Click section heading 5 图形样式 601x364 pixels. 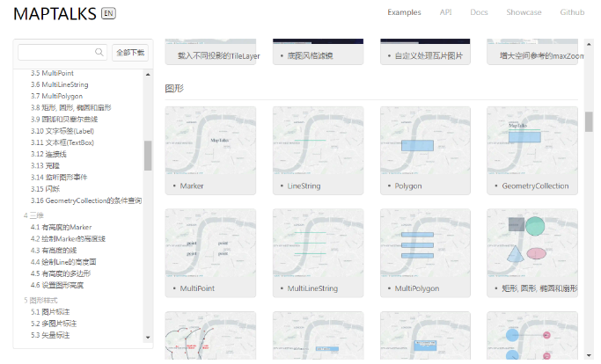(40, 300)
